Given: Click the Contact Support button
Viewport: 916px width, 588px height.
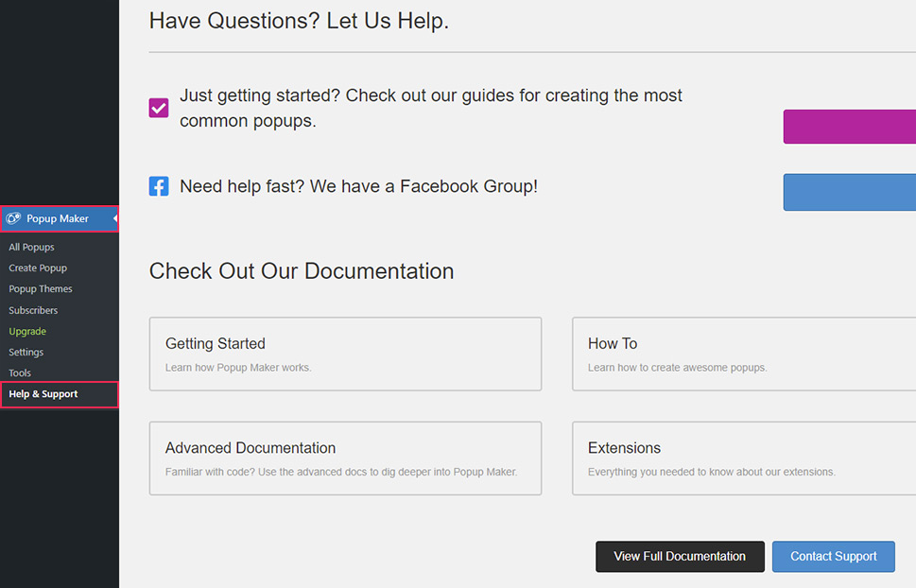Looking at the screenshot, I should click(x=833, y=557).
